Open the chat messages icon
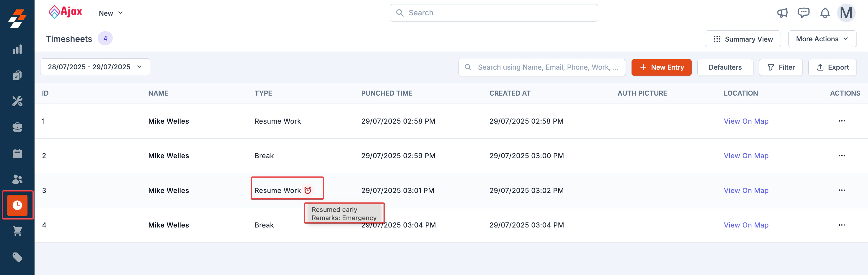This screenshot has height=275, width=868. click(x=804, y=13)
